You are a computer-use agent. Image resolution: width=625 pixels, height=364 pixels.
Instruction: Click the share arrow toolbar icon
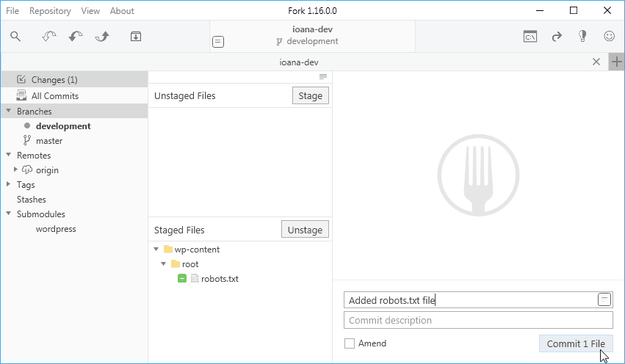tap(557, 37)
